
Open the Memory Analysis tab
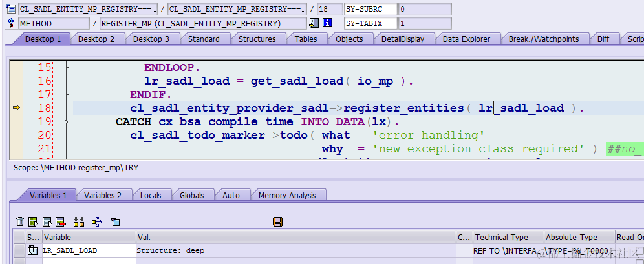pos(287,195)
